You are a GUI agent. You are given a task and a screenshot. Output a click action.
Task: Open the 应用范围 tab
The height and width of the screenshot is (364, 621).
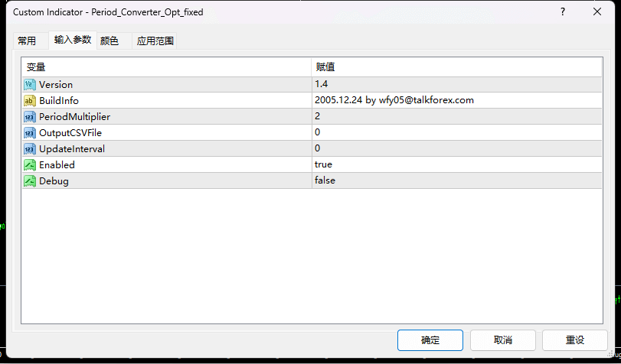(155, 41)
